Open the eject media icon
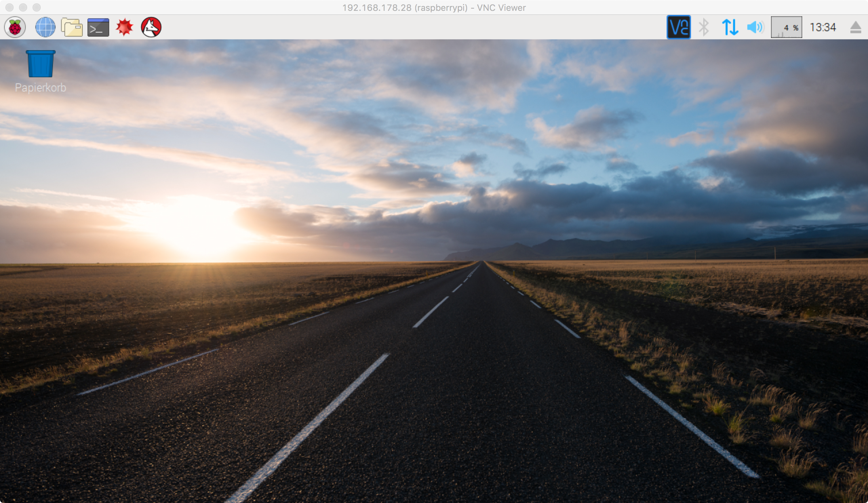 pos(855,27)
